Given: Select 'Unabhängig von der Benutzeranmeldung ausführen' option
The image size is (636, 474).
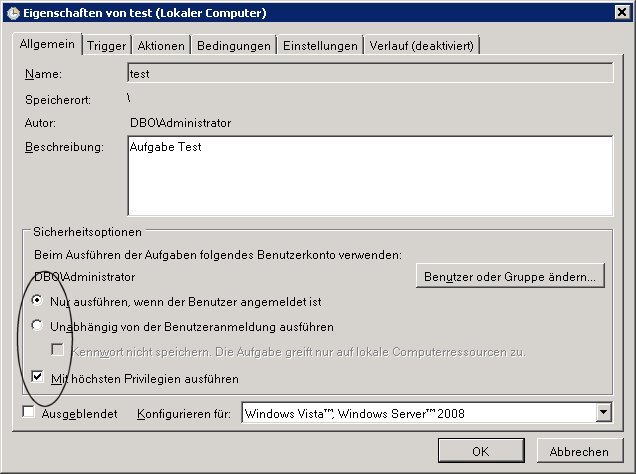Looking at the screenshot, I should tap(38, 326).
